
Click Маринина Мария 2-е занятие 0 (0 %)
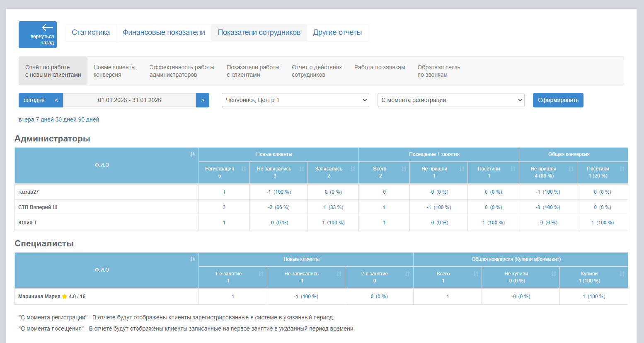coord(379,297)
